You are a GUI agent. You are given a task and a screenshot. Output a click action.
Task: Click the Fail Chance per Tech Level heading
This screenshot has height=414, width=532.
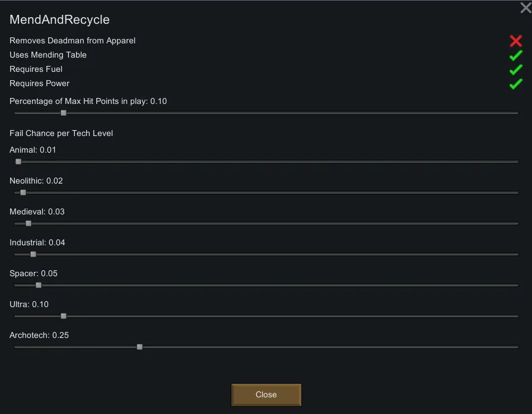point(61,133)
